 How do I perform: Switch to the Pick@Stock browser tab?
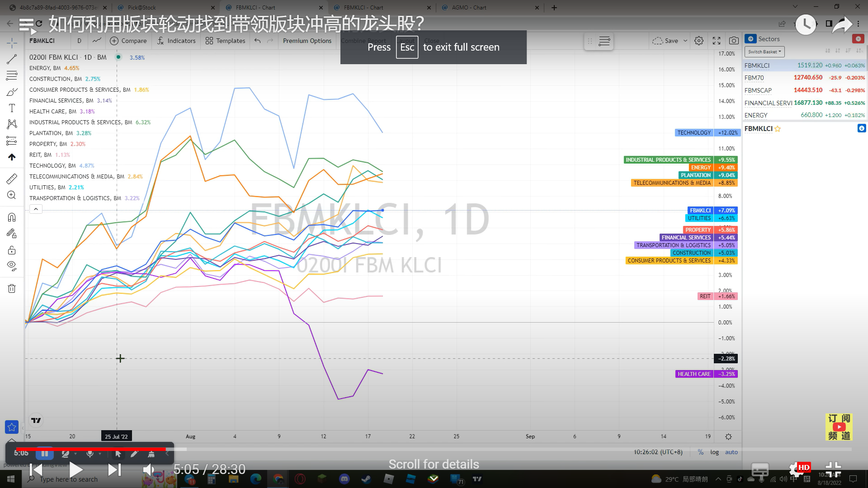[x=140, y=7]
